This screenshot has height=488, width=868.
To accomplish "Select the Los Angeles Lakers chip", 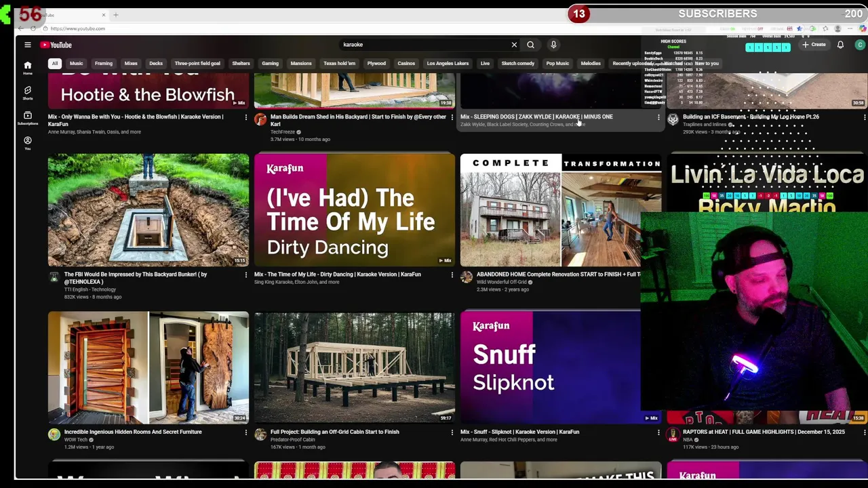I will [x=448, y=64].
